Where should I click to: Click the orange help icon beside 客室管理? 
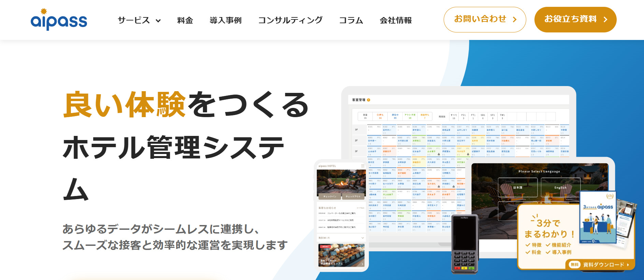(x=369, y=100)
